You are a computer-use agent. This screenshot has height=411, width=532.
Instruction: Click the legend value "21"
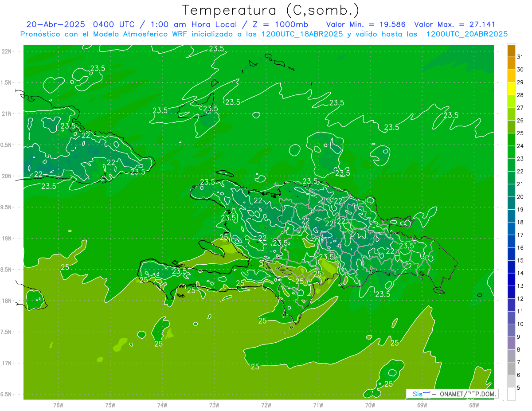(x=520, y=184)
